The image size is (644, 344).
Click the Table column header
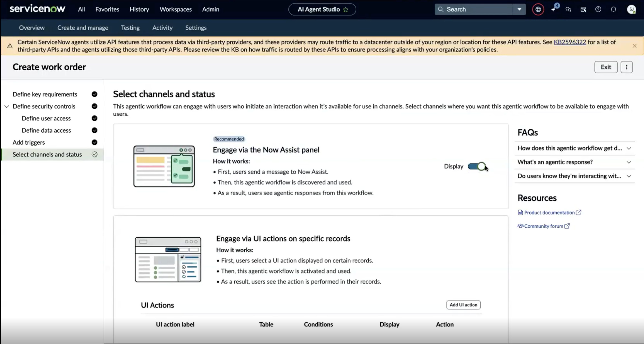[x=266, y=324]
